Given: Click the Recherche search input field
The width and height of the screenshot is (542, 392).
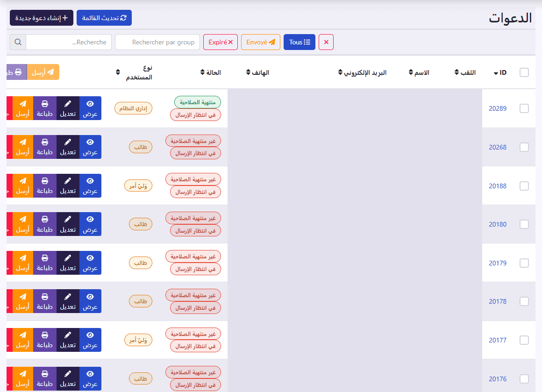Looking at the screenshot, I should click(69, 42).
